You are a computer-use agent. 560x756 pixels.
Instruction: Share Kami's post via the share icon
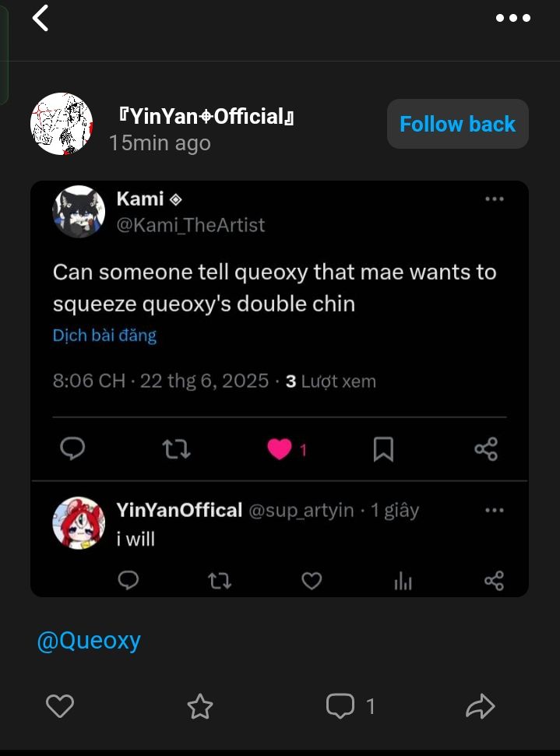coord(486,449)
